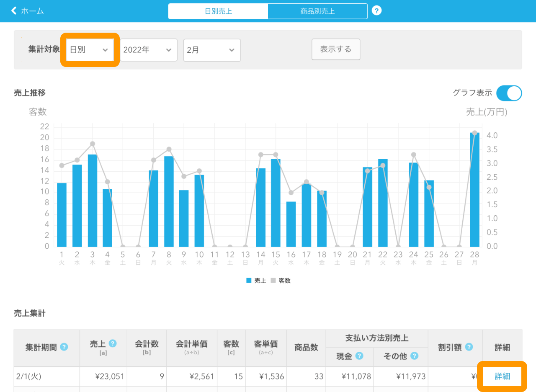Click the sales bar for day 28
The width and height of the screenshot is (536, 392).
474,190
